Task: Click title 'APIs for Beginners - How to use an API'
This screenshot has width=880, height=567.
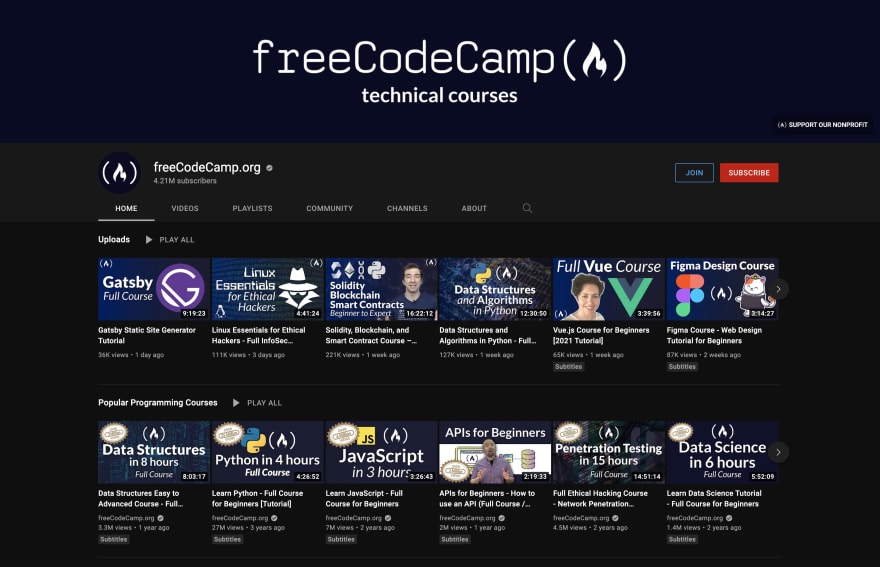Action: pos(487,499)
